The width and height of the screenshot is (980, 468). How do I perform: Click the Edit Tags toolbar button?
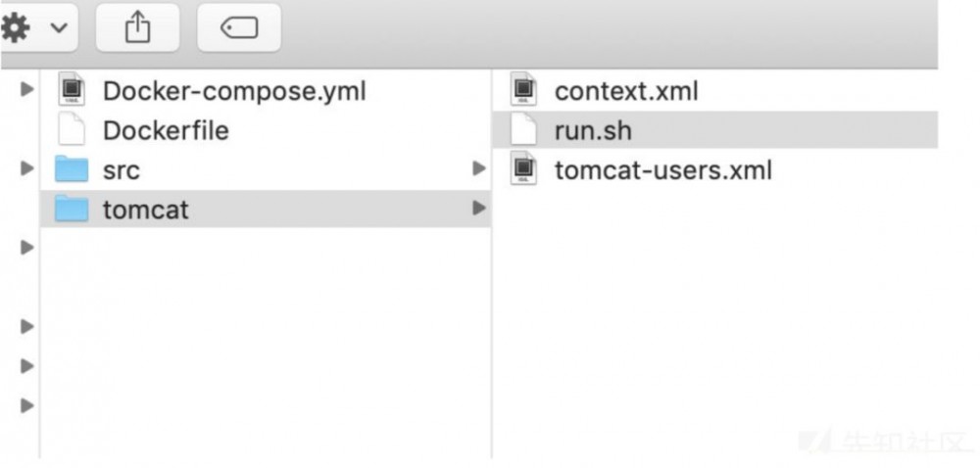[238, 29]
